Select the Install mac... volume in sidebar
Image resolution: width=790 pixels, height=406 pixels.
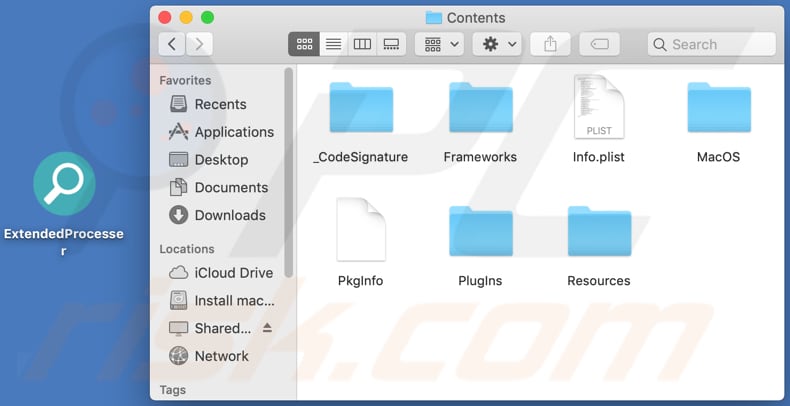coord(220,301)
